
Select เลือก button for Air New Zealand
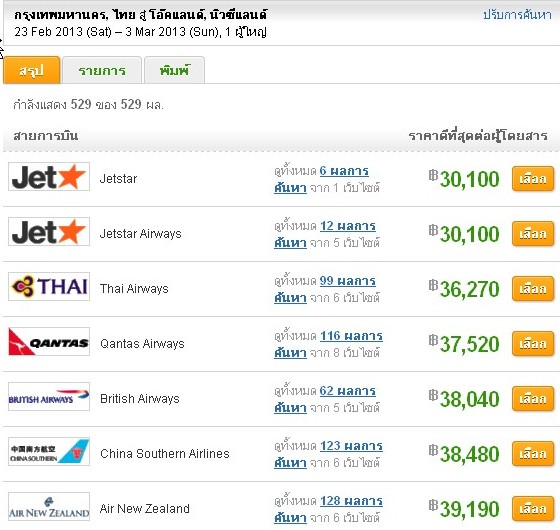(533, 509)
